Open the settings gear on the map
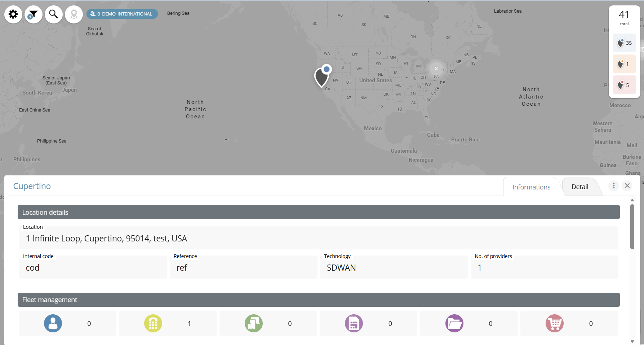This screenshot has width=644, height=345. [13, 14]
